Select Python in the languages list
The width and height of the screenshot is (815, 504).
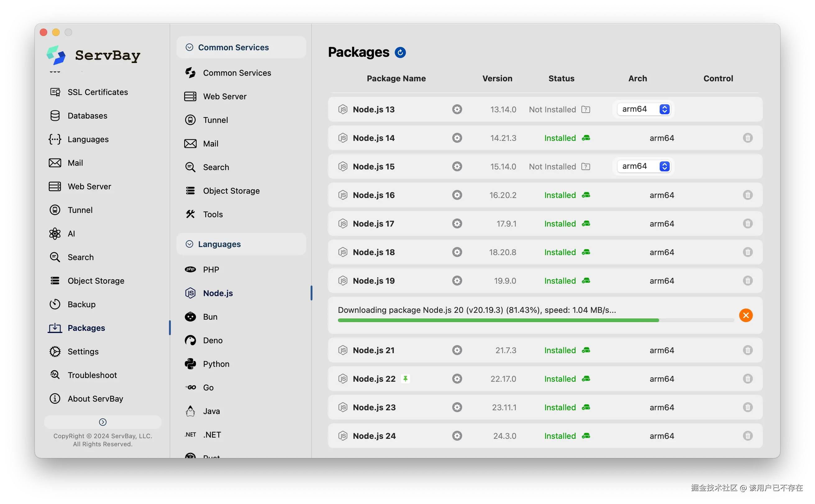click(x=216, y=364)
